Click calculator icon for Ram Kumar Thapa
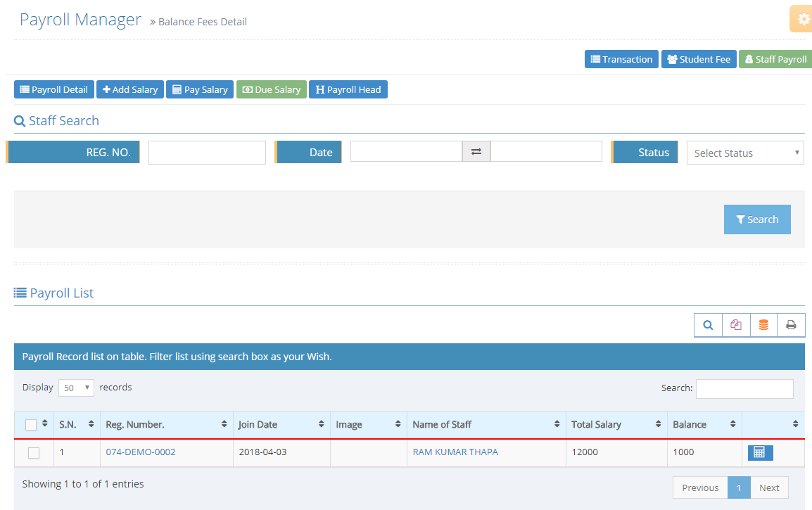The image size is (812, 510). [x=760, y=452]
